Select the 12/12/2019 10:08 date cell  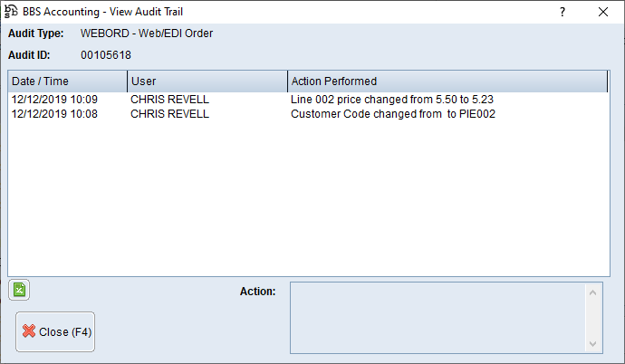tap(55, 114)
